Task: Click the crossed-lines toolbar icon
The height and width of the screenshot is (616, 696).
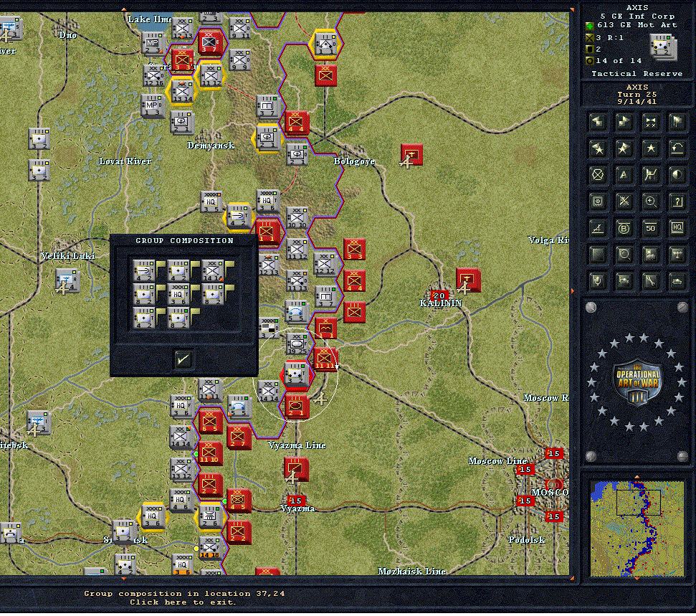Action: (x=624, y=202)
